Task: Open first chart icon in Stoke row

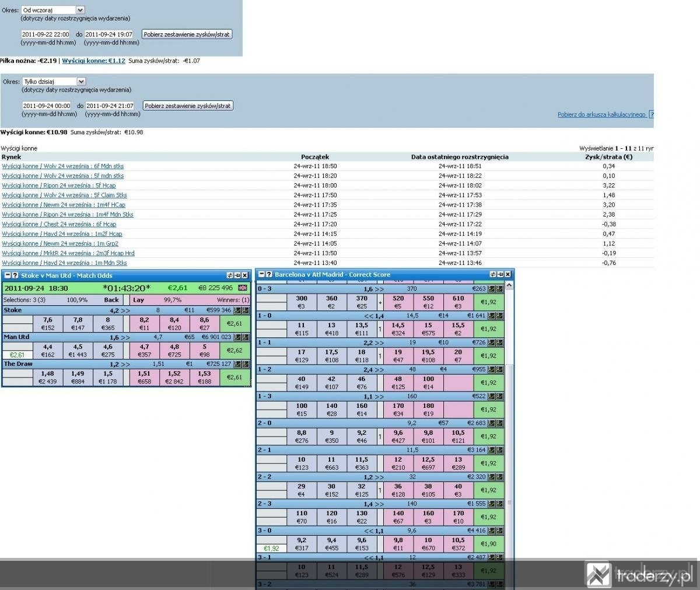Action: (237, 310)
